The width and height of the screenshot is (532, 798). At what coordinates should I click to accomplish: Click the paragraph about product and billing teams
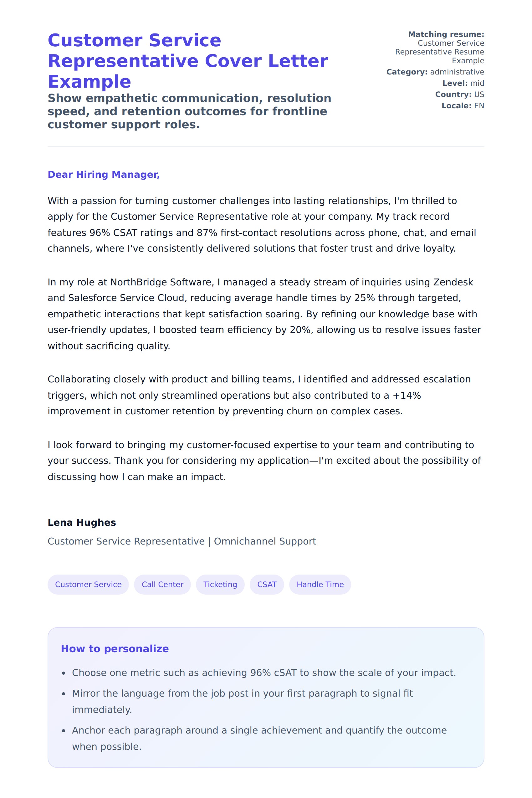tap(259, 395)
